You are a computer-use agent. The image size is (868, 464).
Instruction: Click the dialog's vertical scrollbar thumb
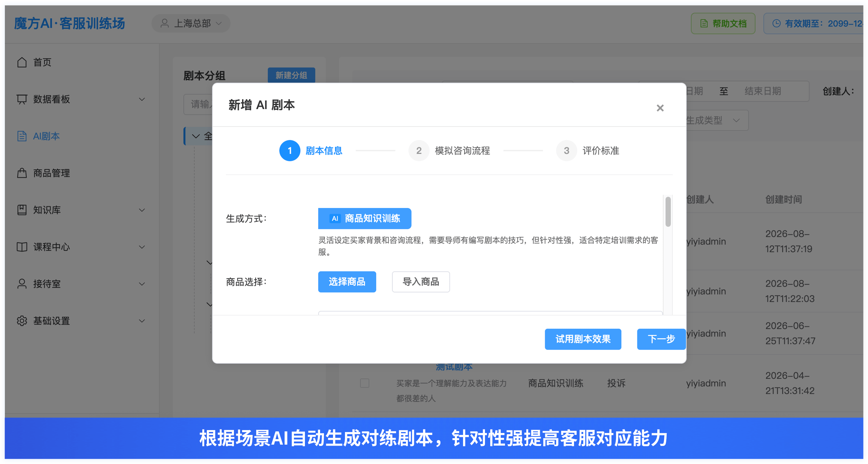668,212
